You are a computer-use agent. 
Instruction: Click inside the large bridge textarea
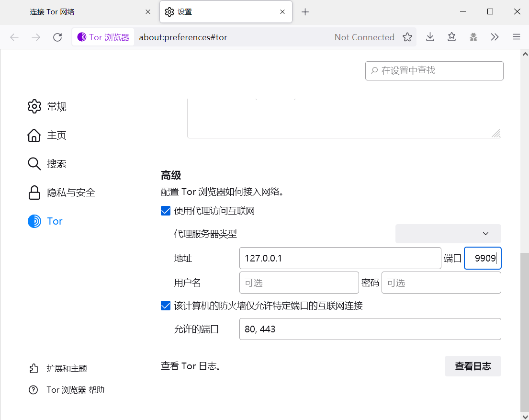click(344, 118)
